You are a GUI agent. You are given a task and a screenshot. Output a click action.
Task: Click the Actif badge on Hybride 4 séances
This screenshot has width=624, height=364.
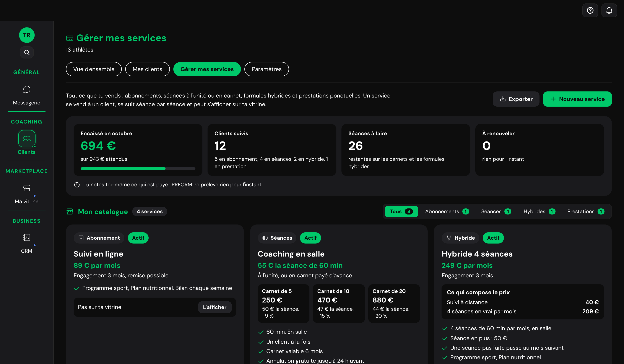(x=493, y=238)
